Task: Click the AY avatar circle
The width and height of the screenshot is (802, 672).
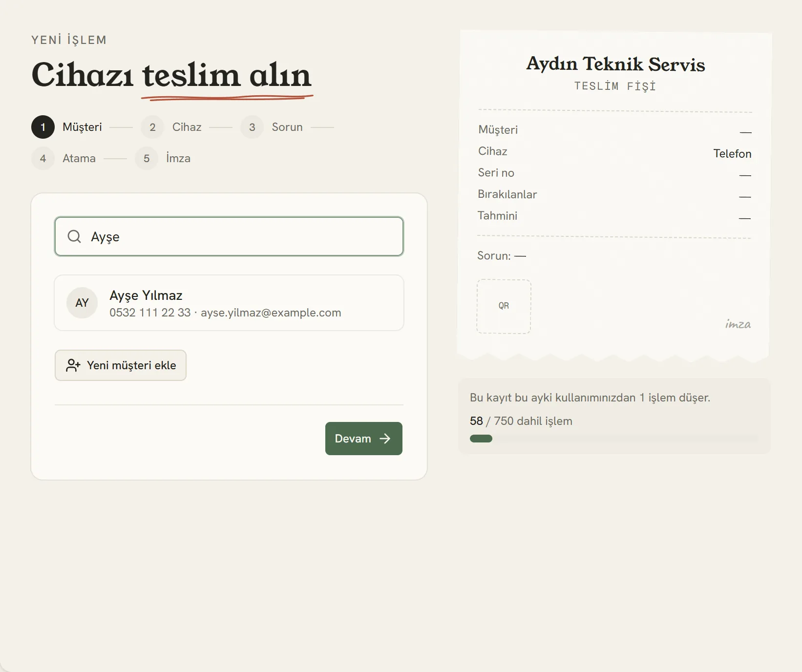Action: click(82, 303)
